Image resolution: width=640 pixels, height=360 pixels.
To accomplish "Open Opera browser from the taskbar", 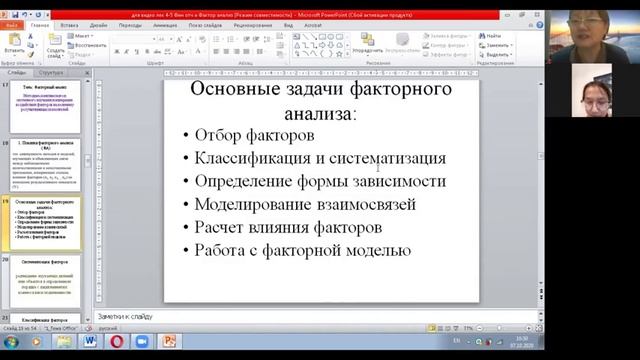I will pyautogui.click(x=117, y=342).
